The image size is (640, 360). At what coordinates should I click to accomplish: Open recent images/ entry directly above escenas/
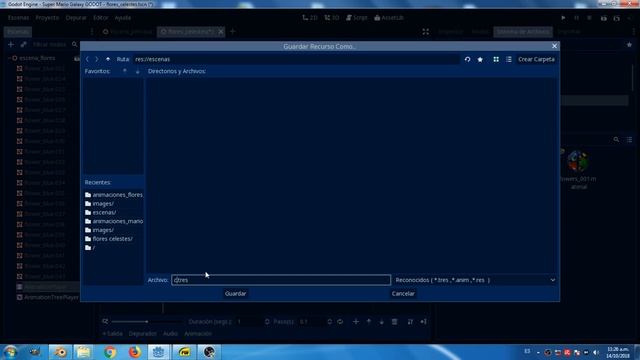99,203
